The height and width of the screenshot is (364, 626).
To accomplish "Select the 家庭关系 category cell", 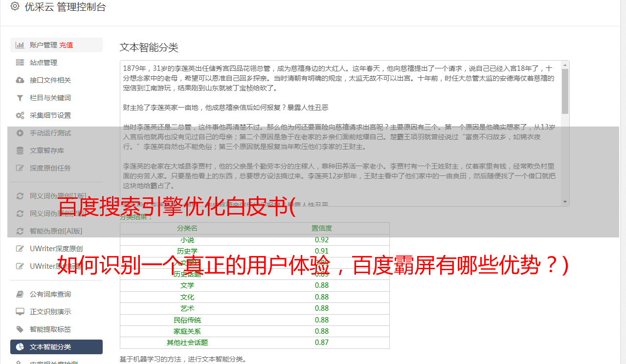I will 187,331.
